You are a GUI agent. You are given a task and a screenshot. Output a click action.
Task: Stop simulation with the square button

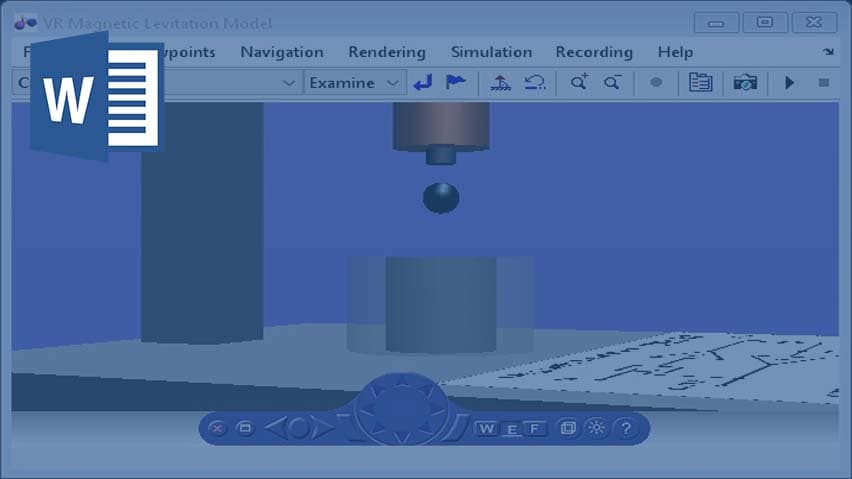coord(824,83)
